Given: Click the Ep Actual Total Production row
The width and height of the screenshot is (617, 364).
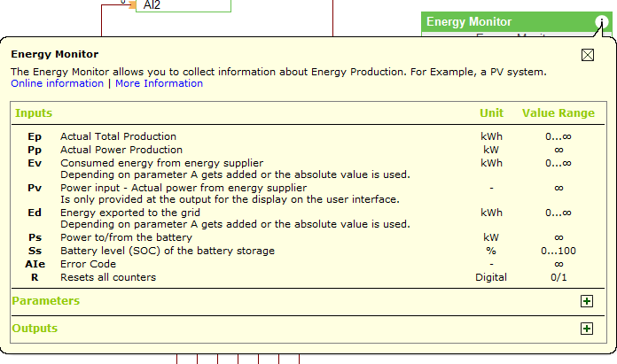Looking at the screenshot, I should (118, 136).
